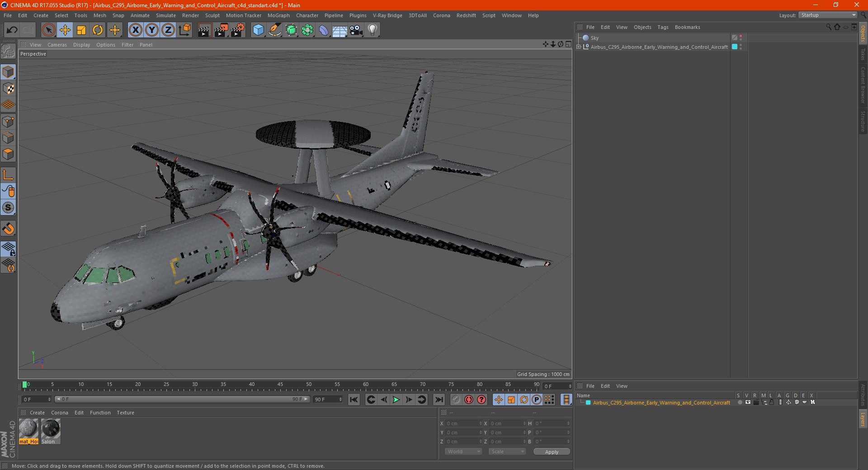Open material manager Texture menu

click(125, 413)
